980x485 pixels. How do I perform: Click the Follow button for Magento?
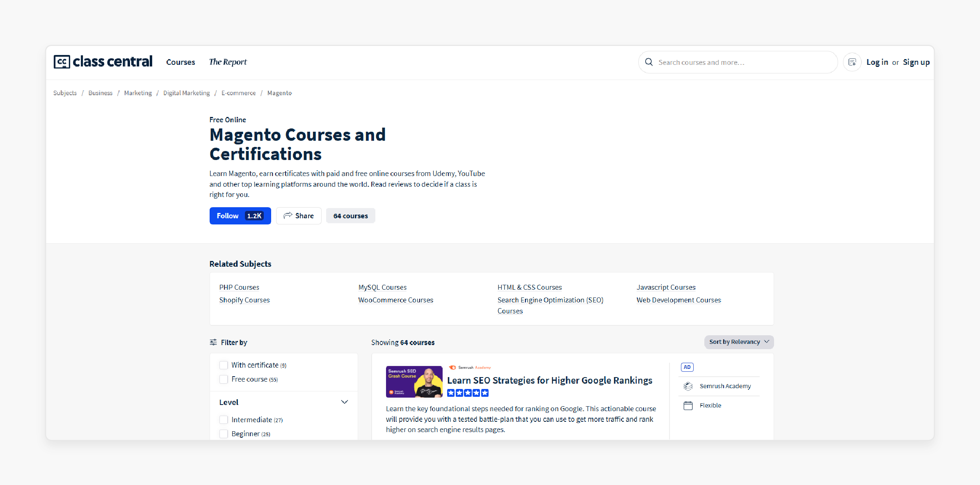pyautogui.click(x=240, y=216)
